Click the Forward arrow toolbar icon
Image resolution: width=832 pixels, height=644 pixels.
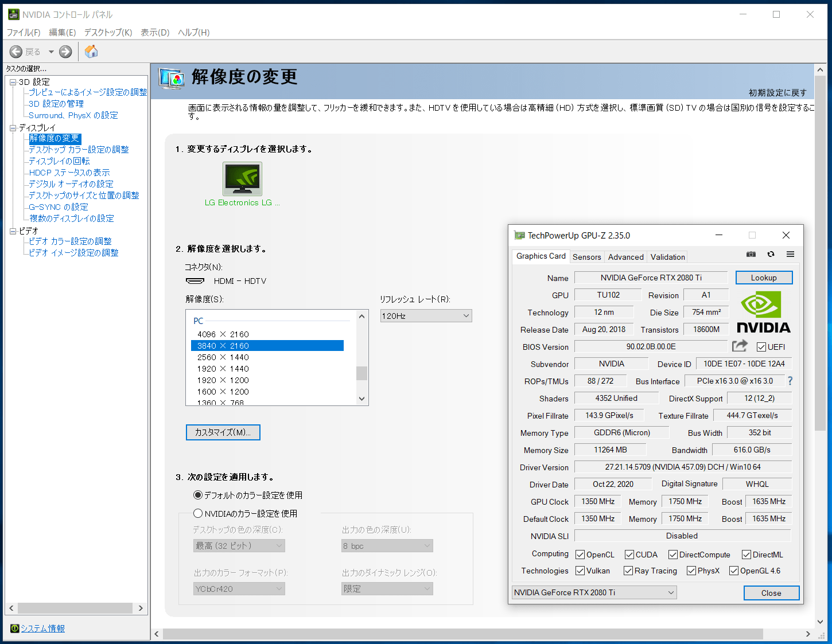pos(66,52)
